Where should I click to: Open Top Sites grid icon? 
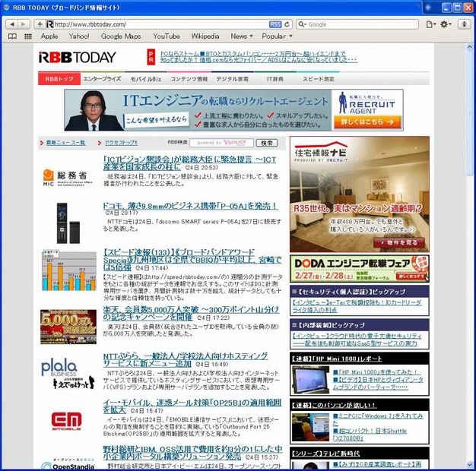click(28, 36)
